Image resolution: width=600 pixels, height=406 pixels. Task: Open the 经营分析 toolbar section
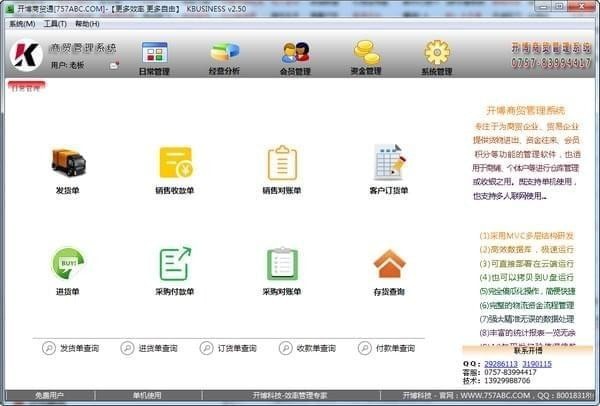(x=224, y=57)
